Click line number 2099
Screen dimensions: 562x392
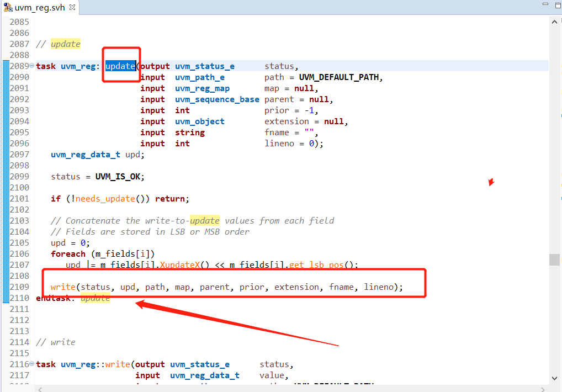(x=19, y=177)
